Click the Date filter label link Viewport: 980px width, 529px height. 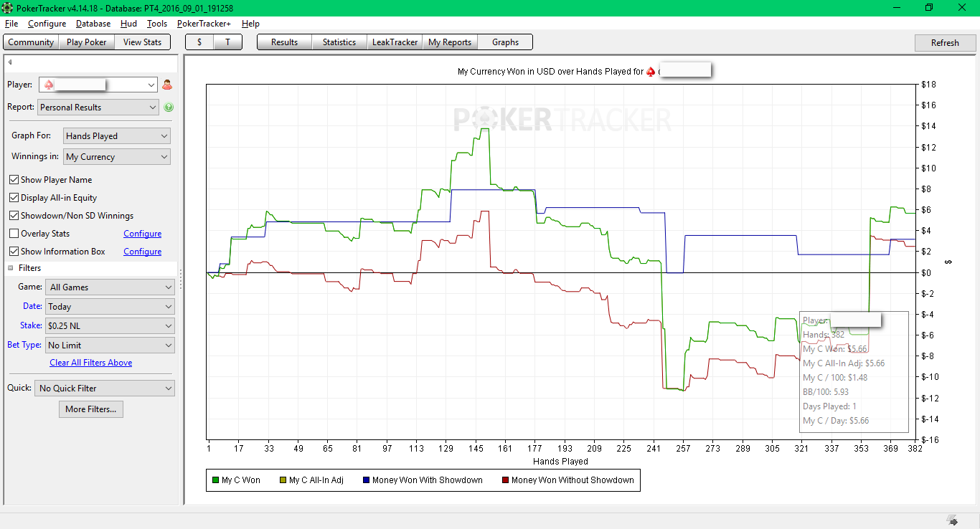(x=32, y=306)
